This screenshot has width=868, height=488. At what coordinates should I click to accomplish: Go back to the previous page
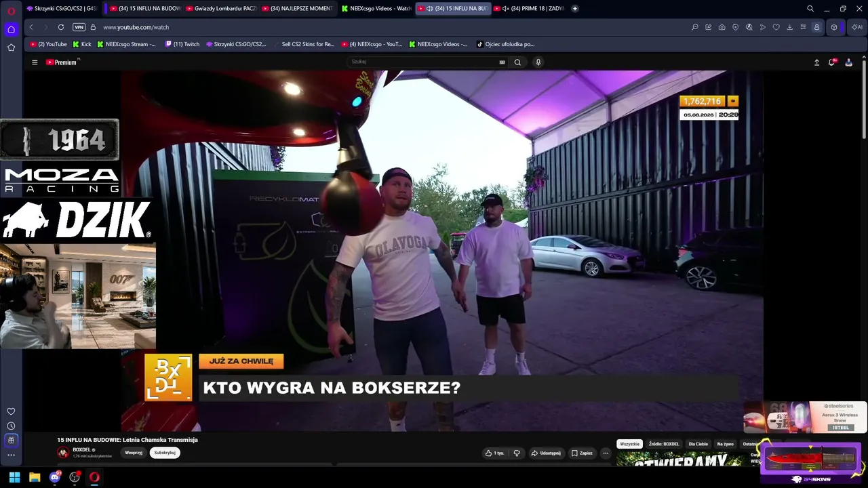[x=31, y=27]
